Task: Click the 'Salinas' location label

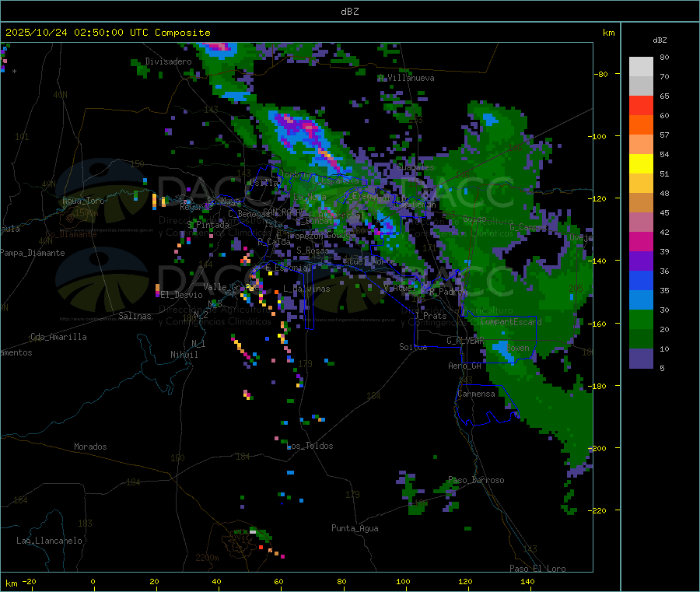Action: tap(135, 316)
